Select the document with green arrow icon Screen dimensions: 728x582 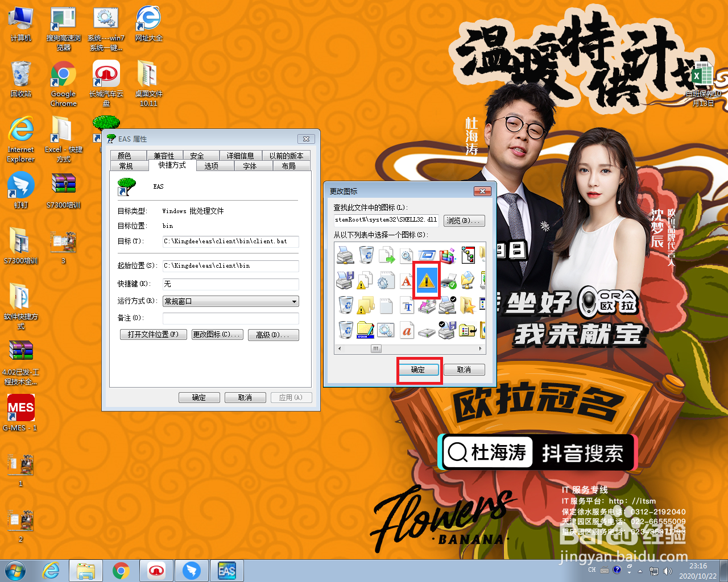(386, 255)
